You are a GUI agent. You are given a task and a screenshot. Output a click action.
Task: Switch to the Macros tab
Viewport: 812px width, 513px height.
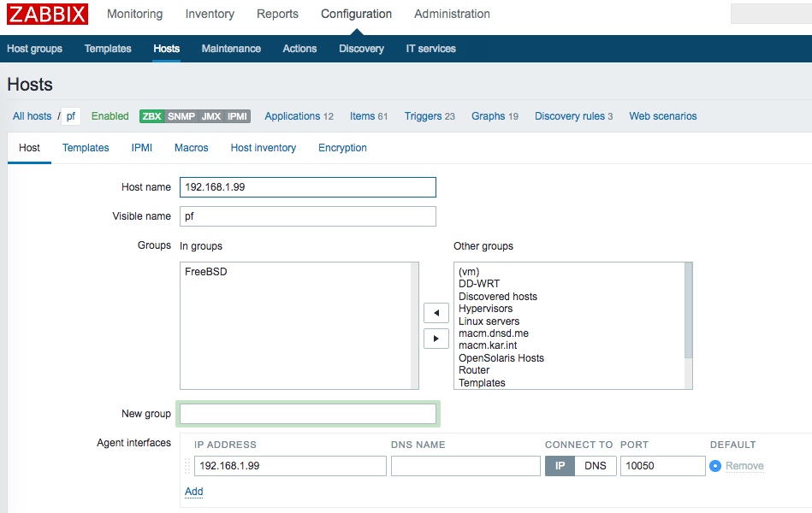(x=191, y=148)
